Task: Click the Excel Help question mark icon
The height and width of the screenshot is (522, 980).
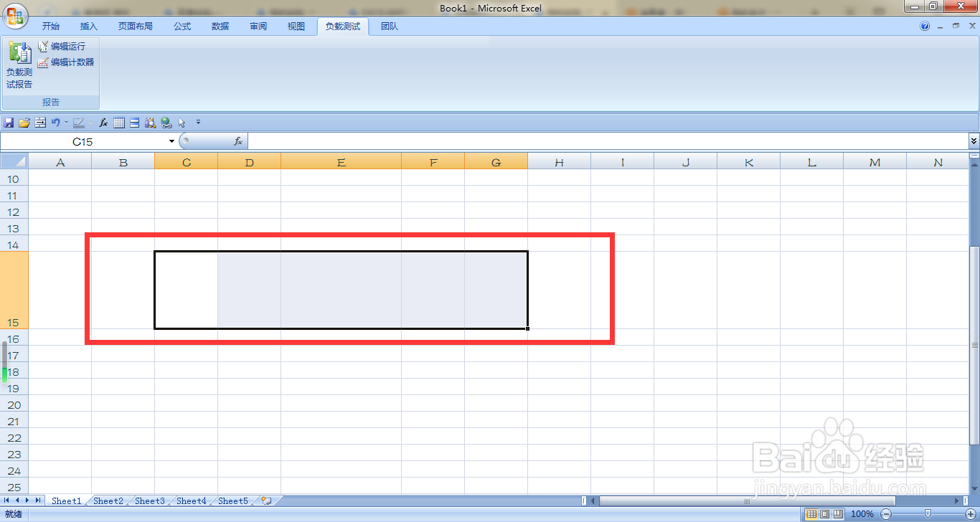Action: pos(925,26)
